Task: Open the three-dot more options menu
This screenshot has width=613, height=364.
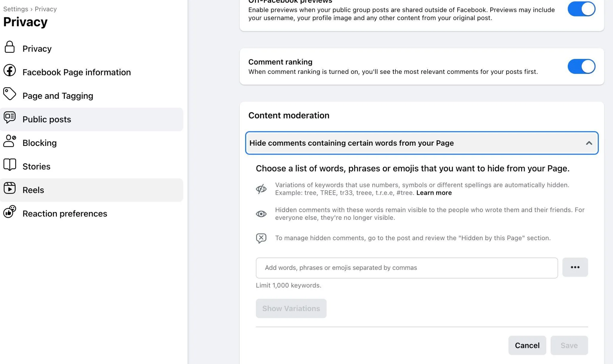Action: [575, 267]
